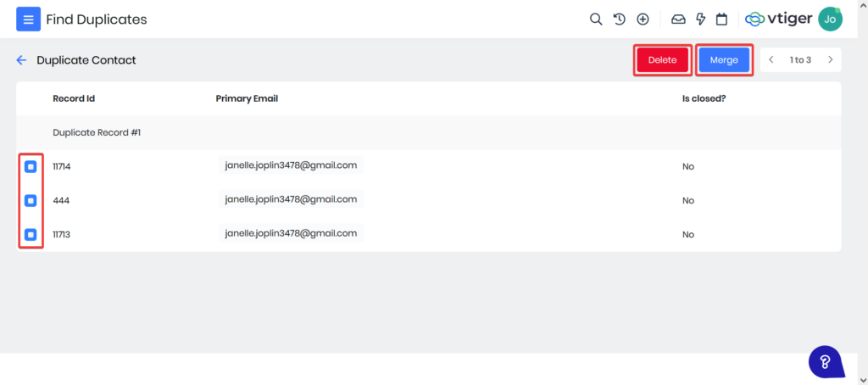868x385 pixels.
Task: Open the inbox tray icon
Action: pos(678,19)
